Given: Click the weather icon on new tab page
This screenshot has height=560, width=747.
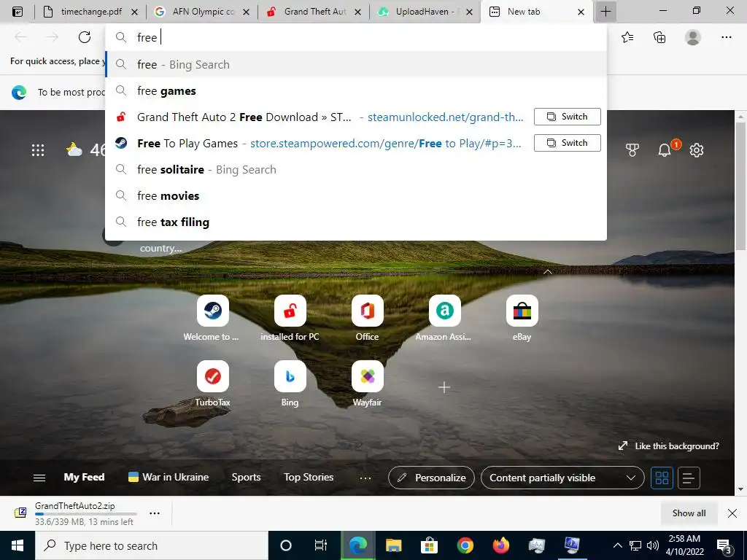Looking at the screenshot, I should (x=74, y=149).
